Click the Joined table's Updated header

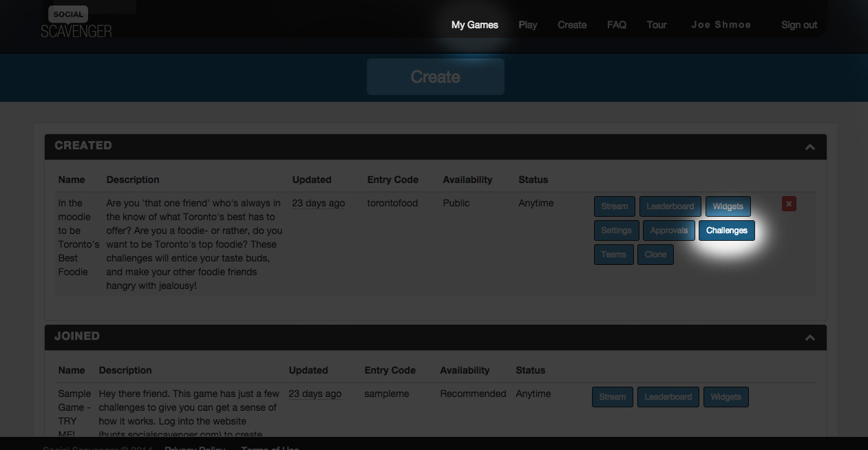coord(308,370)
